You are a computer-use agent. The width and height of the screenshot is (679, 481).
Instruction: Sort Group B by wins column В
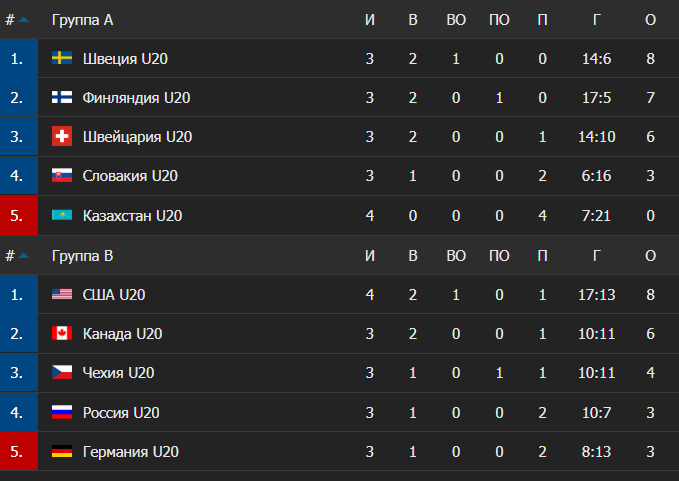tap(412, 256)
